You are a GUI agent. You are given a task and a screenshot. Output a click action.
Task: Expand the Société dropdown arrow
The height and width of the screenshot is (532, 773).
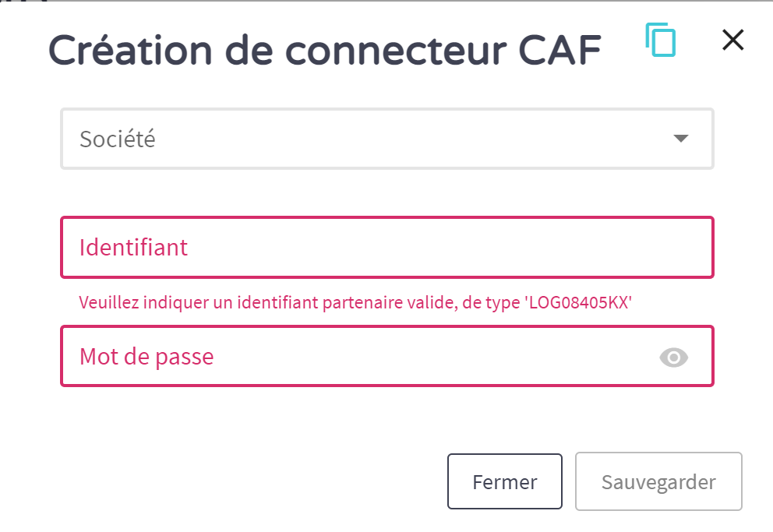[680, 139]
